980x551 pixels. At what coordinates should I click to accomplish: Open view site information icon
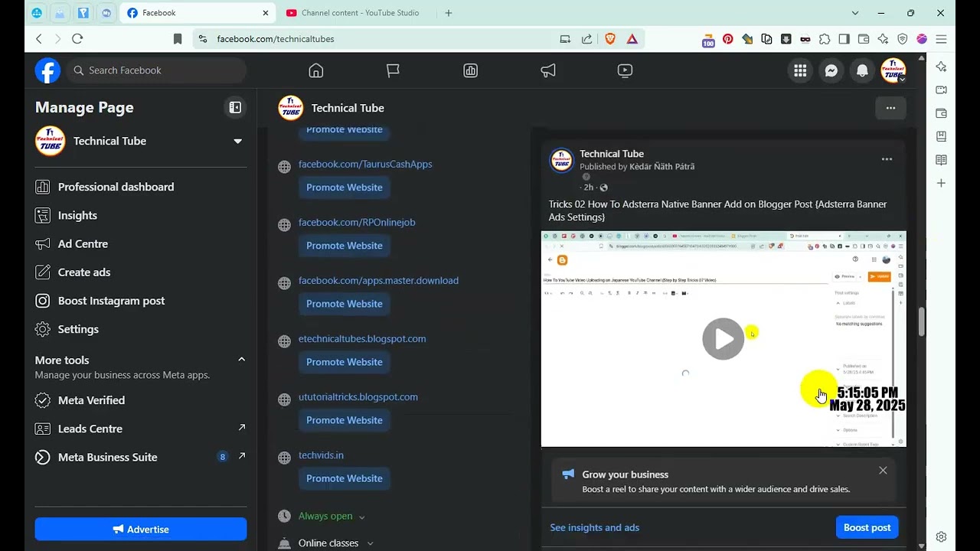pyautogui.click(x=202, y=39)
